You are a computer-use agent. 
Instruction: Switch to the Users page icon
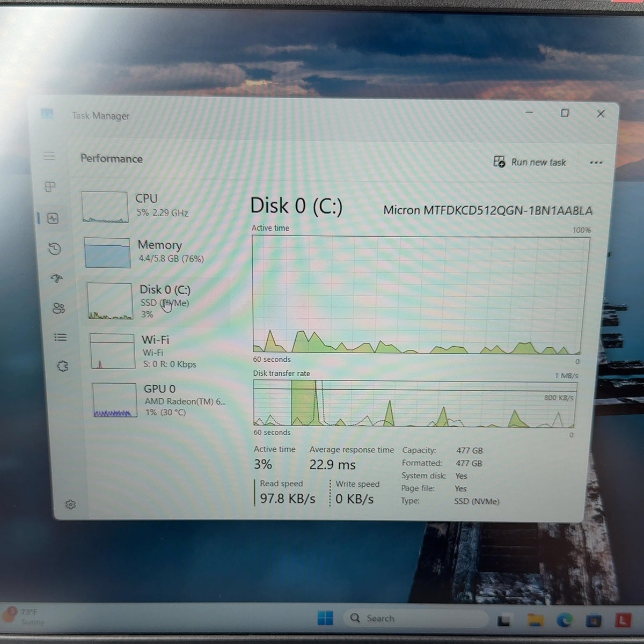(x=58, y=308)
